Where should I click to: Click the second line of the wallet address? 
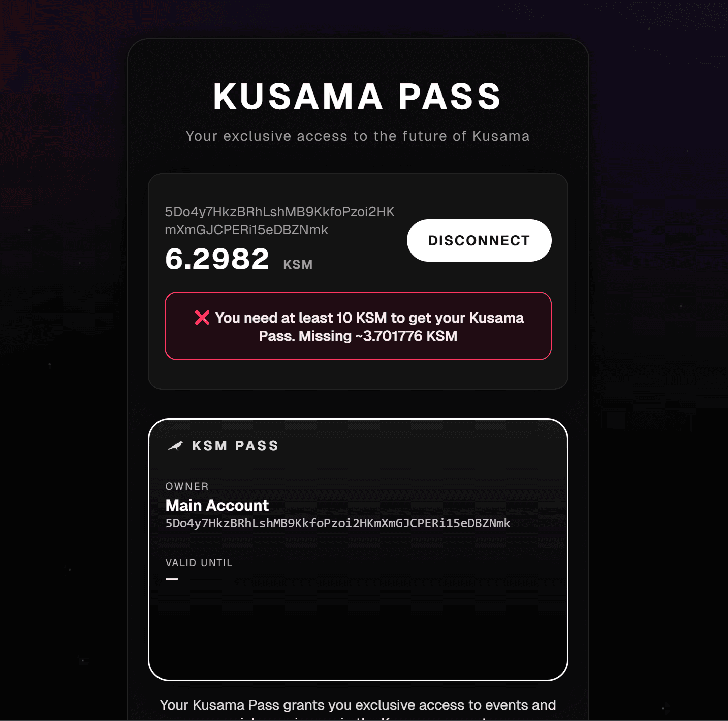click(x=246, y=230)
